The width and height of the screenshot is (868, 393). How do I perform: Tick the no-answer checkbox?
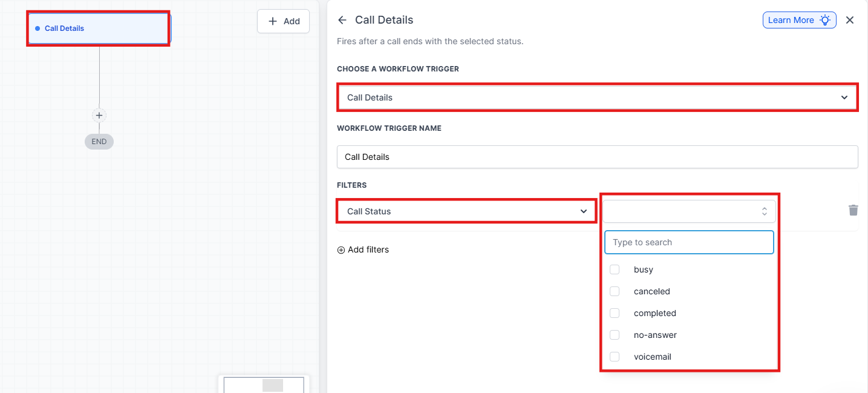[x=615, y=335]
